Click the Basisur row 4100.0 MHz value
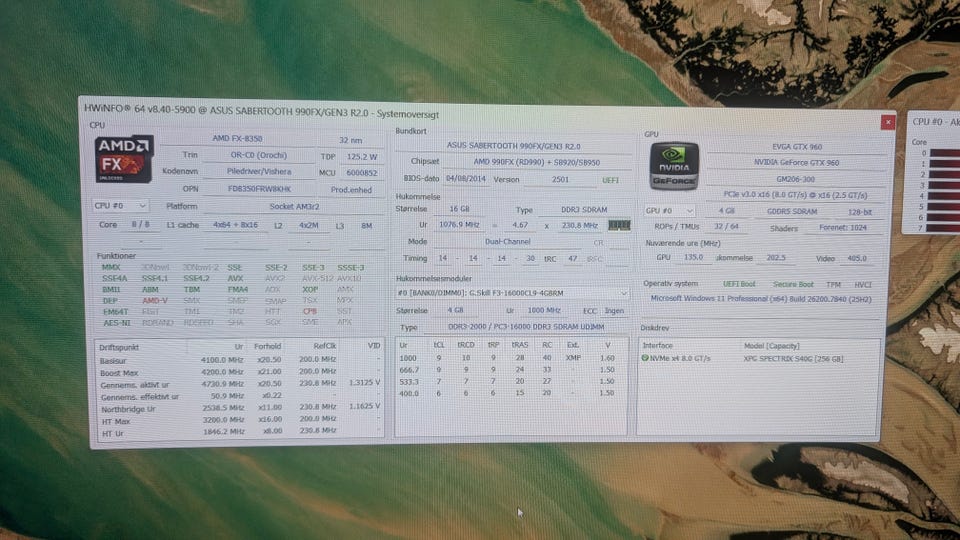This screenshot has height=540, width=960. [222, 359]
